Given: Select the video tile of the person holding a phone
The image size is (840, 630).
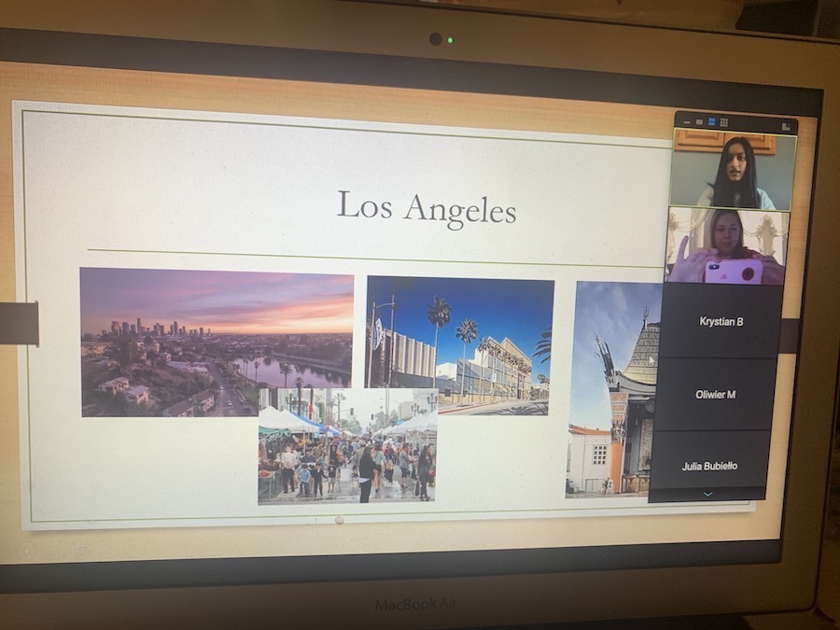Looking at the screenshot, I should coord(727,246).
